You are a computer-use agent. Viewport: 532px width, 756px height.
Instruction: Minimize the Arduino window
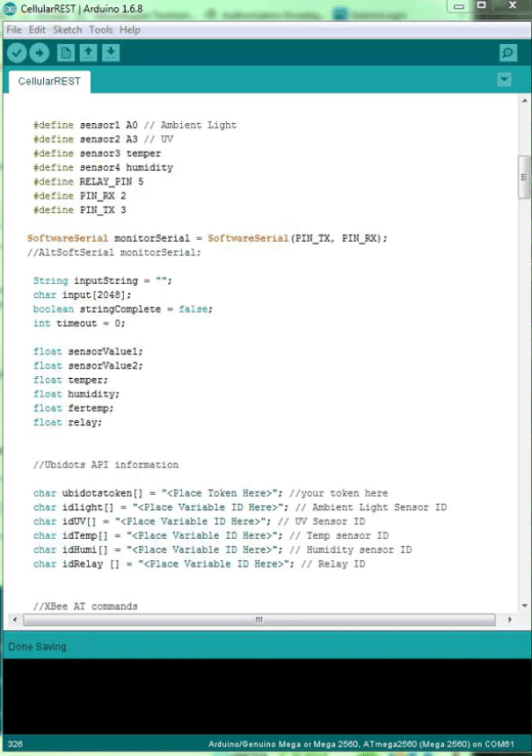[459, 6]
